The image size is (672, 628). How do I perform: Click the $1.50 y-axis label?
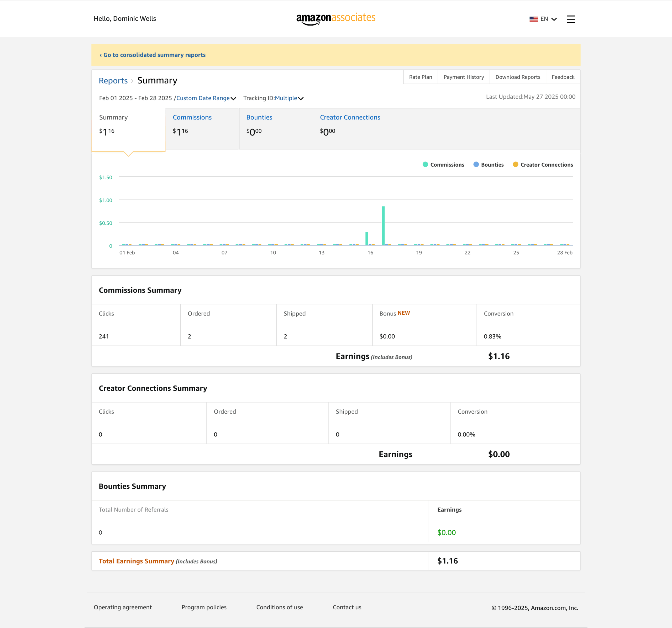pos(106,177)
